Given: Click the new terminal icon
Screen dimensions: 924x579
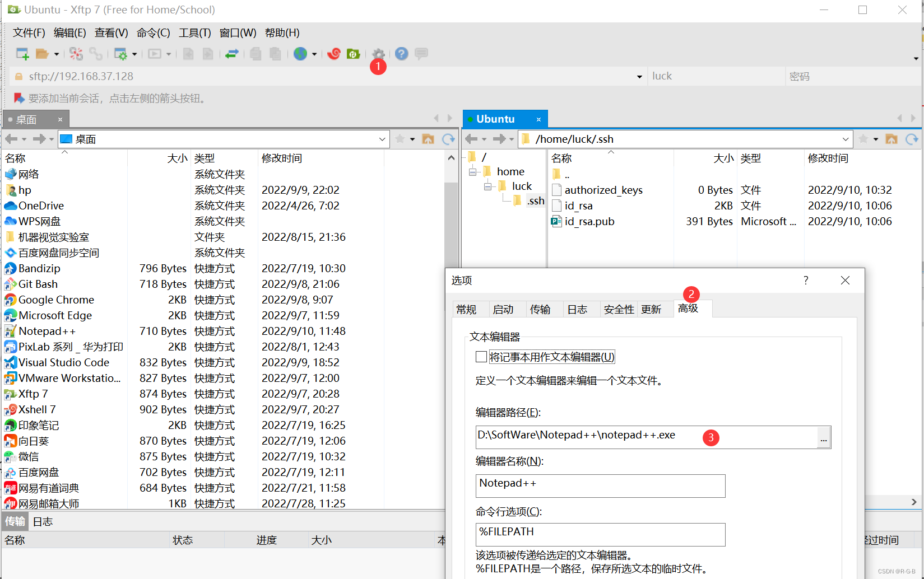Looking at the screenshot, I should pyautogui.click(x=155, y=54).
